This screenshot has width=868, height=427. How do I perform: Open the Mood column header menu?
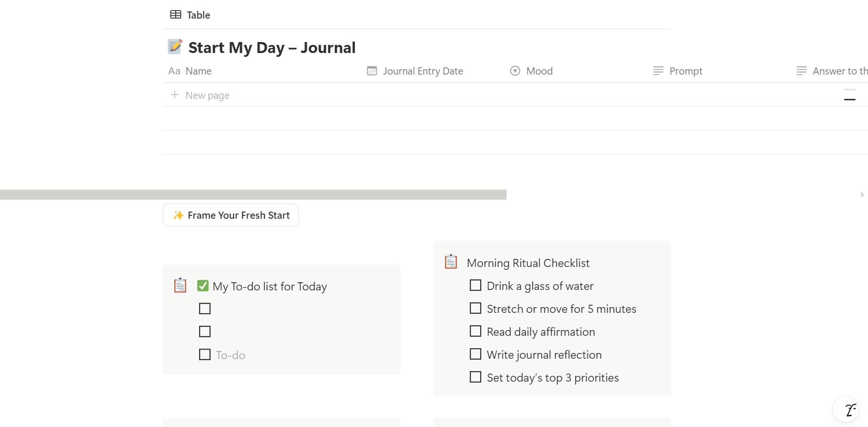[x=539, y=71]
